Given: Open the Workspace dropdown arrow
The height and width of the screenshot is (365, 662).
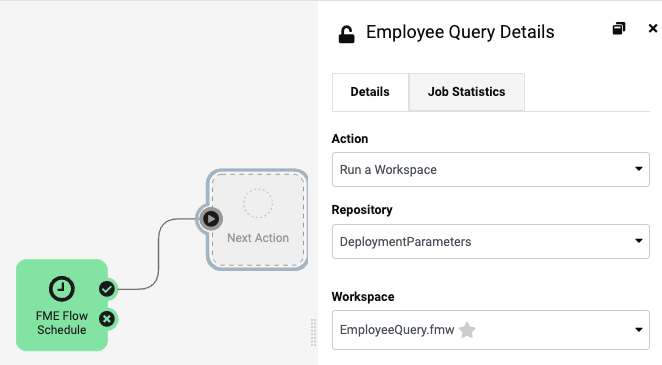Looking at the screenshot, I should [x=639, y=330].
